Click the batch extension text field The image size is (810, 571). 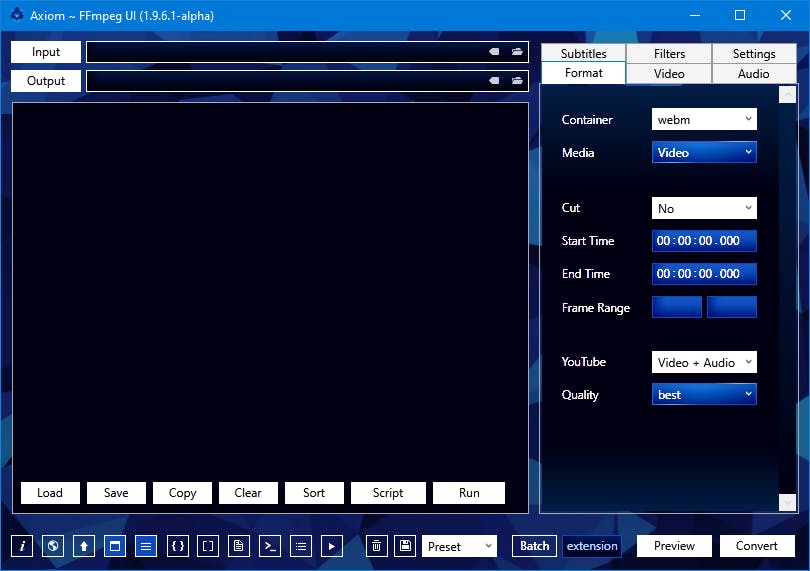591,546
